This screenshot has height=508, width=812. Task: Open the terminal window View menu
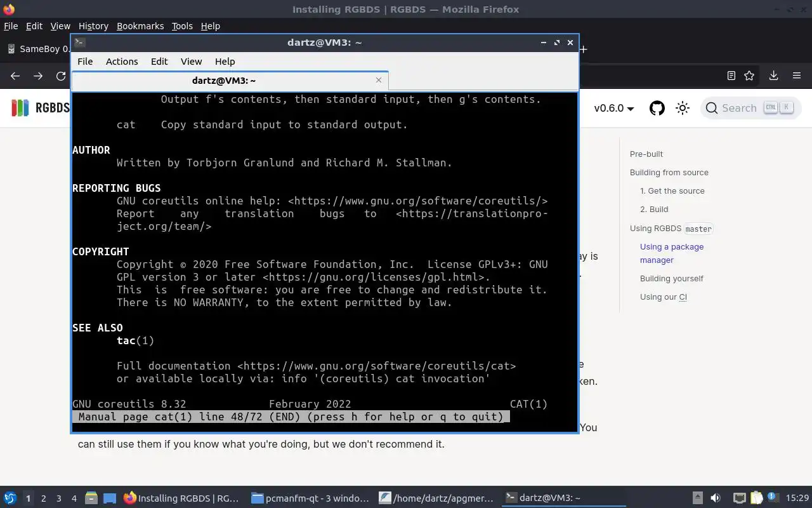(191, 62)
